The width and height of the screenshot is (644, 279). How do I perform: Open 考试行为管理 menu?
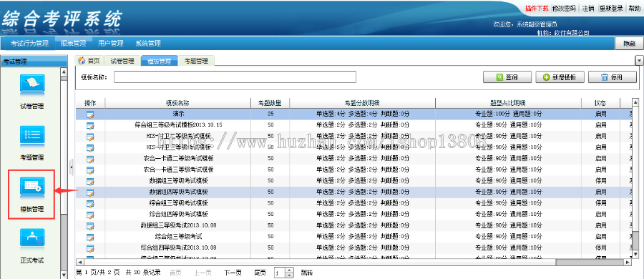point(29,43)
